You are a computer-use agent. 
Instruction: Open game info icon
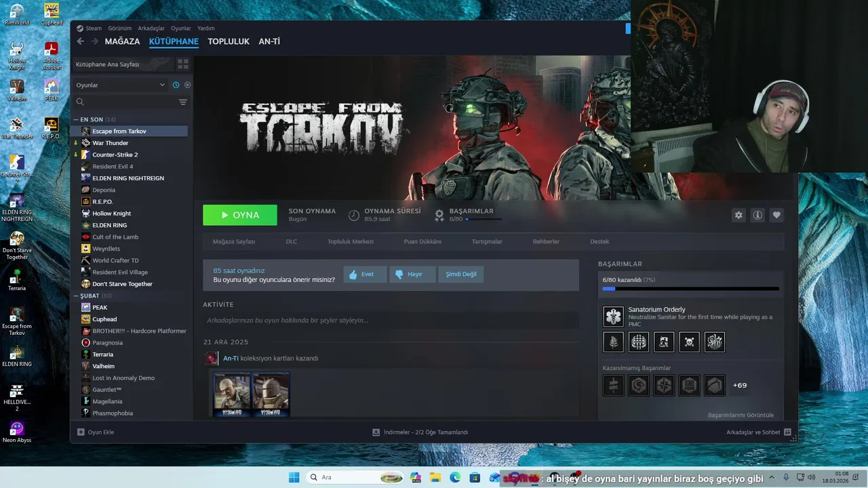tap(757, 215)
